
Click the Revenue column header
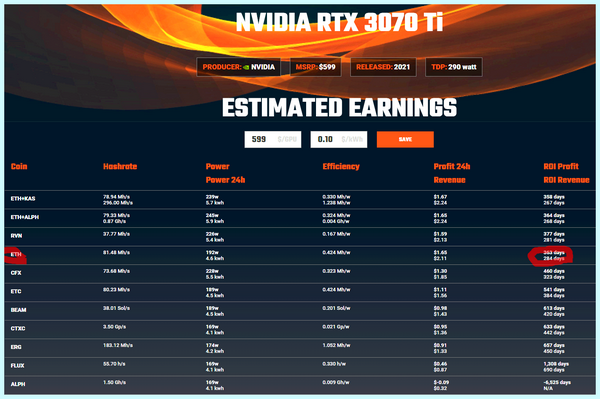tap(450, 180)
